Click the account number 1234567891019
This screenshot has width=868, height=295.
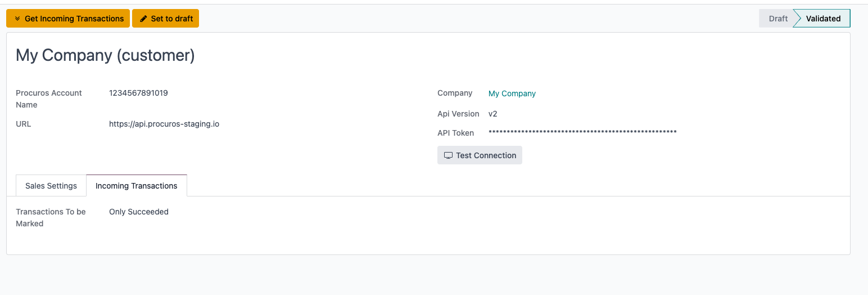[x=138, y=93]
